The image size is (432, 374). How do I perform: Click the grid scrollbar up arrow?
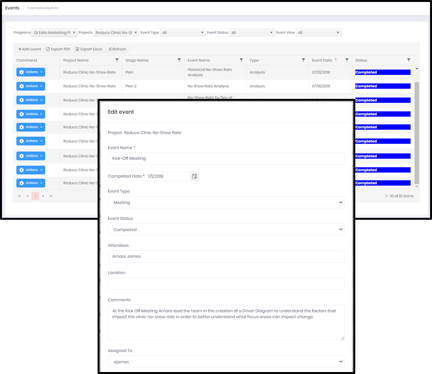coord(417,69)
